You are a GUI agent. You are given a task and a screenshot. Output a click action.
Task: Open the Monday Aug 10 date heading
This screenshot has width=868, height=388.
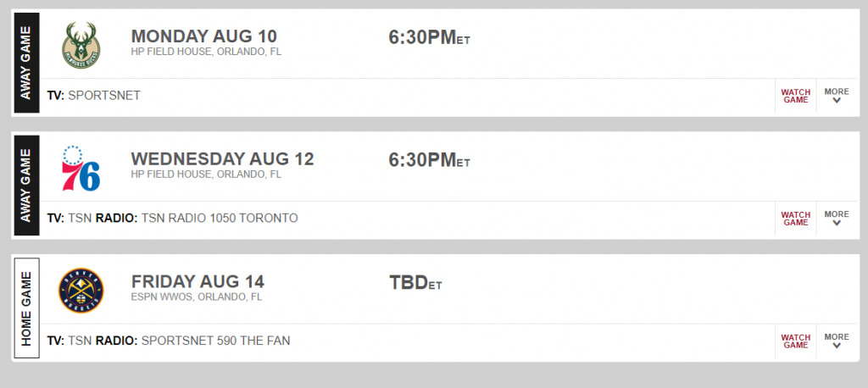point(203,36)
